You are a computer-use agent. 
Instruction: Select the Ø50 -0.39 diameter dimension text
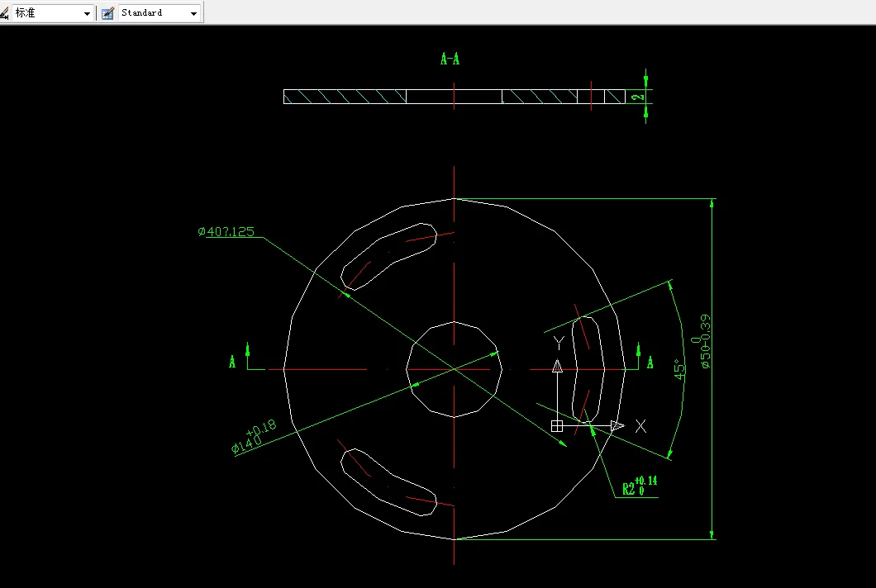click(x=702, y=341)
